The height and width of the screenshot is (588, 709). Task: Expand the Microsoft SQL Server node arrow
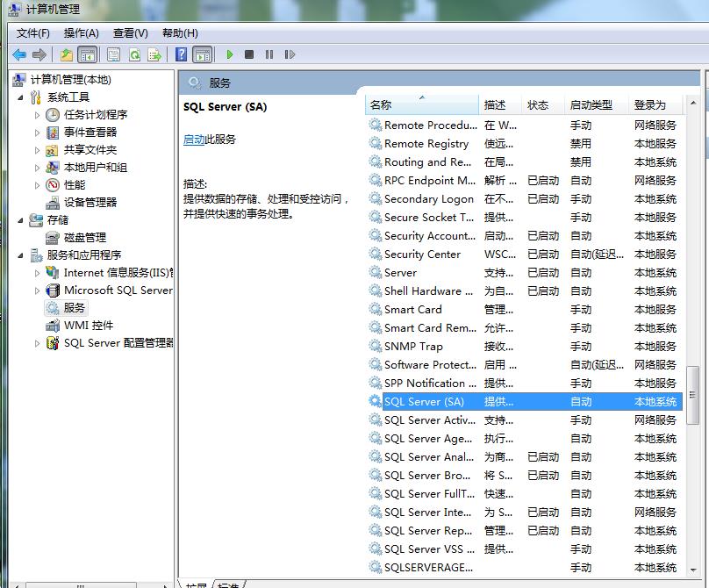[x=37, y=290]
